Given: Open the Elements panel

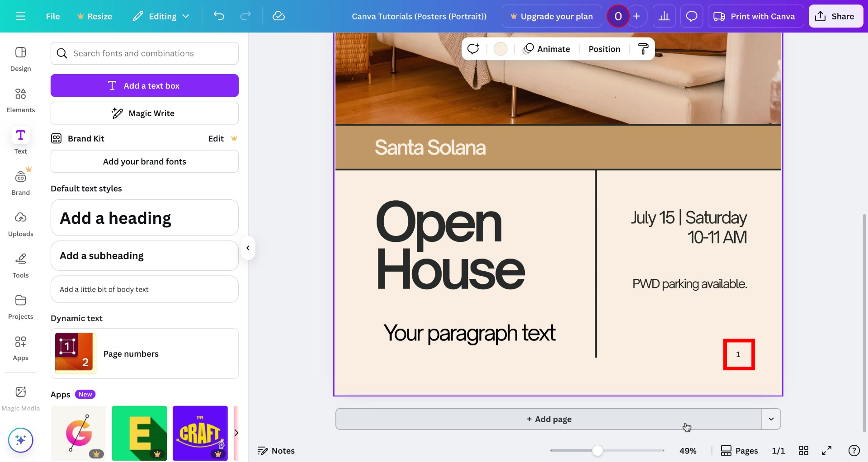Looking at the screenshot, I should pos(20,99).
